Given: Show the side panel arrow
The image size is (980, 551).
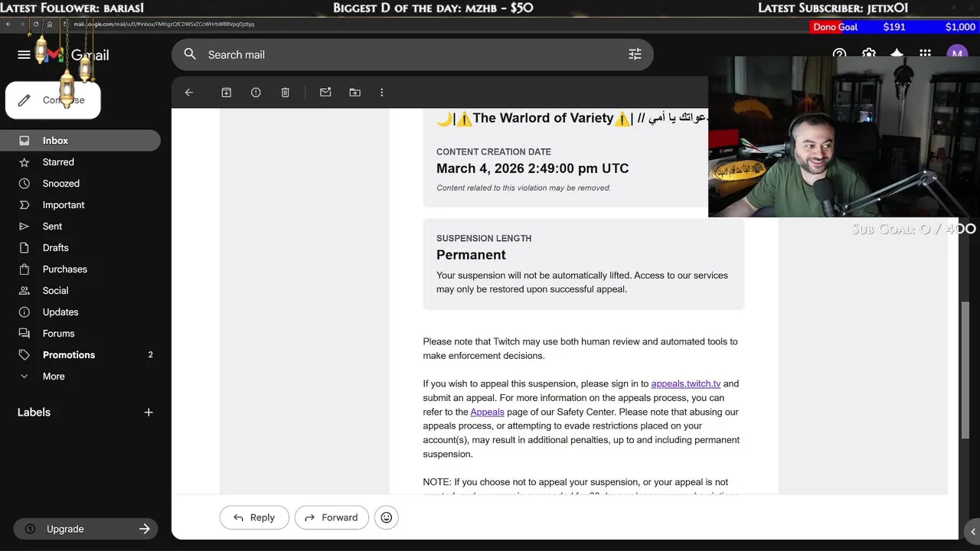Looking at the screenshot, I should 973,531.
